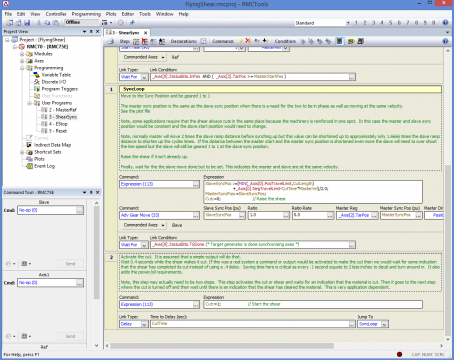
Task: Open the Tools menu
Action: [145, 14]
